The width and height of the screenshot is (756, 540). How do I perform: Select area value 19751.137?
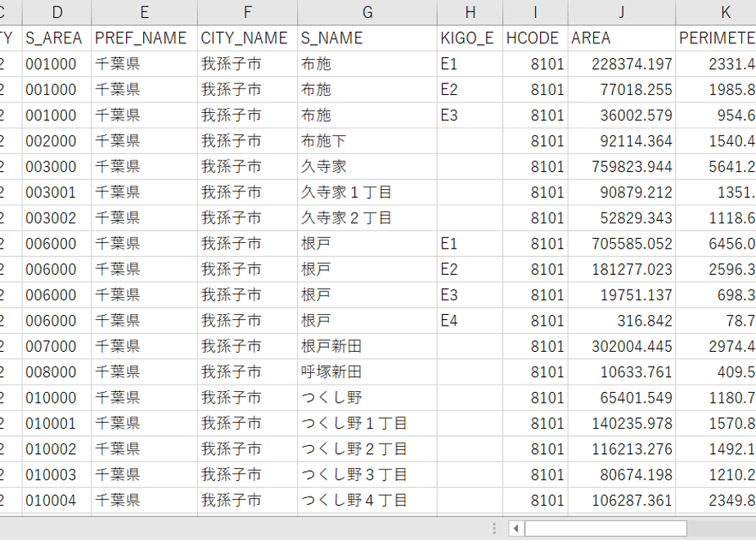(622, 295)
